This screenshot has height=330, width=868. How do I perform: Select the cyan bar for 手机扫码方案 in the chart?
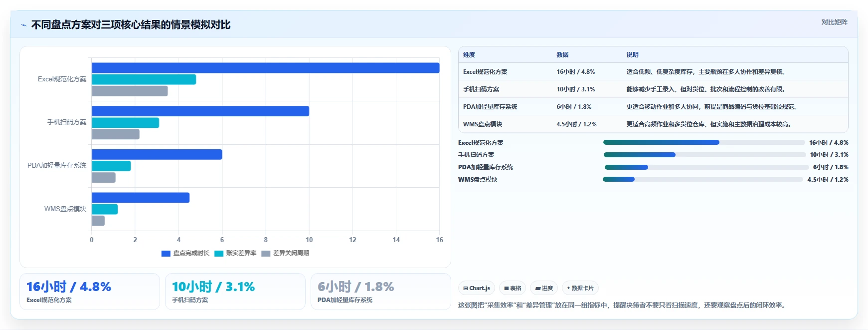(x=125, y=123)
